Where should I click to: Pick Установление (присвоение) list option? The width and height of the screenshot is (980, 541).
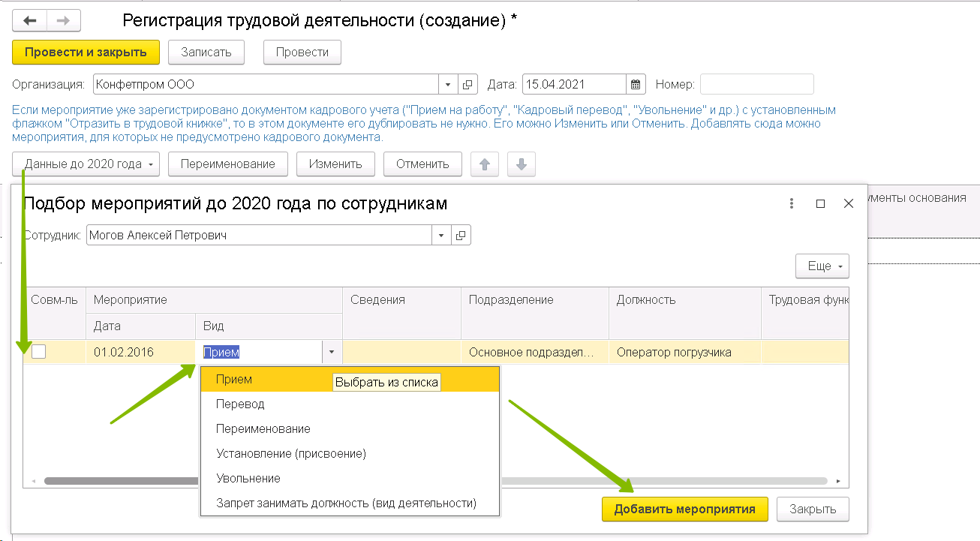290,453
